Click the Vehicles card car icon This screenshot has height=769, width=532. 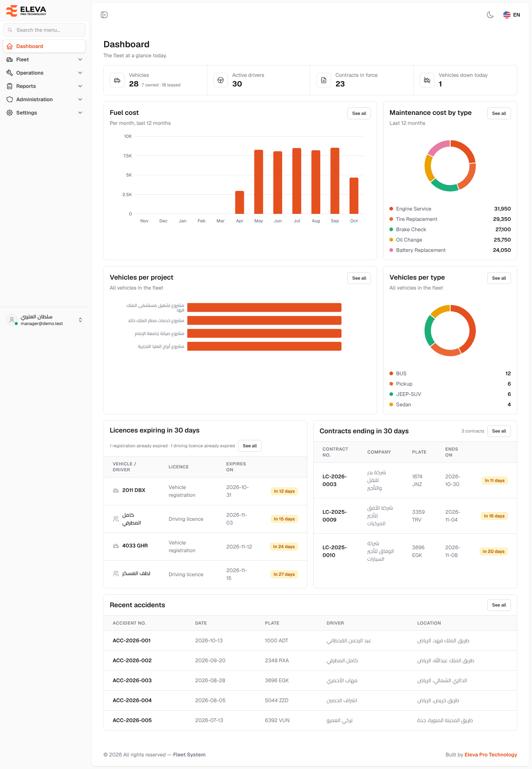[117, 80]
